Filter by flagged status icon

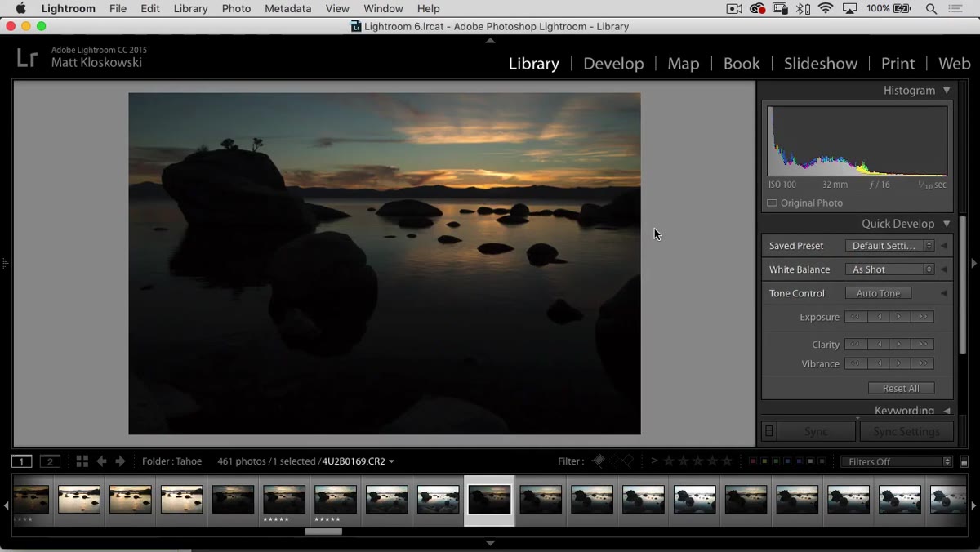click(x=599, y=461)
